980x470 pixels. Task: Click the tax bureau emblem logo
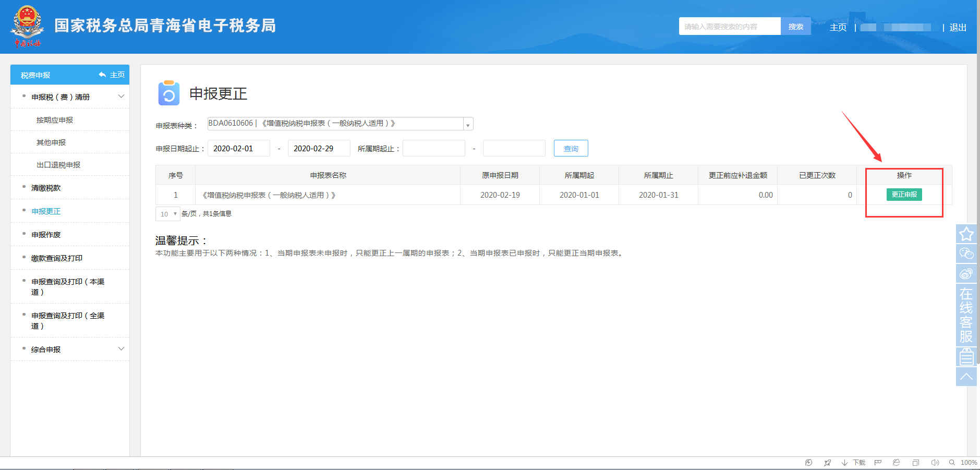(27, 26)
